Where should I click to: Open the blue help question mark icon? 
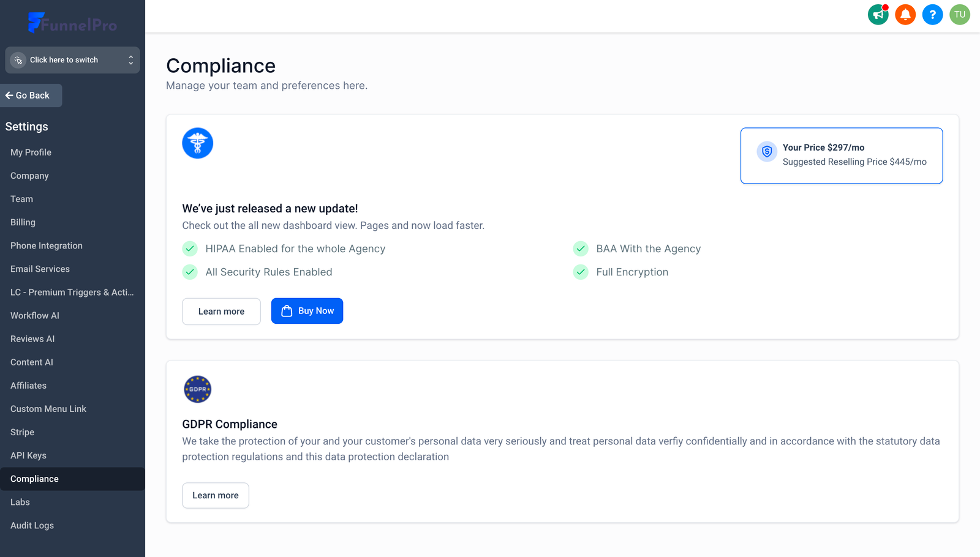[932, 15]
